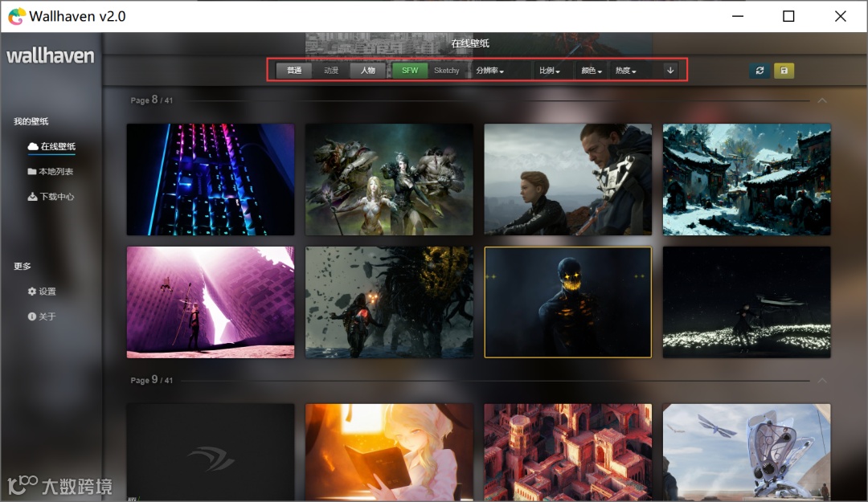Toggle the SFW purity filter
This screenshot has width=868, height=502.
coord(410,71)
